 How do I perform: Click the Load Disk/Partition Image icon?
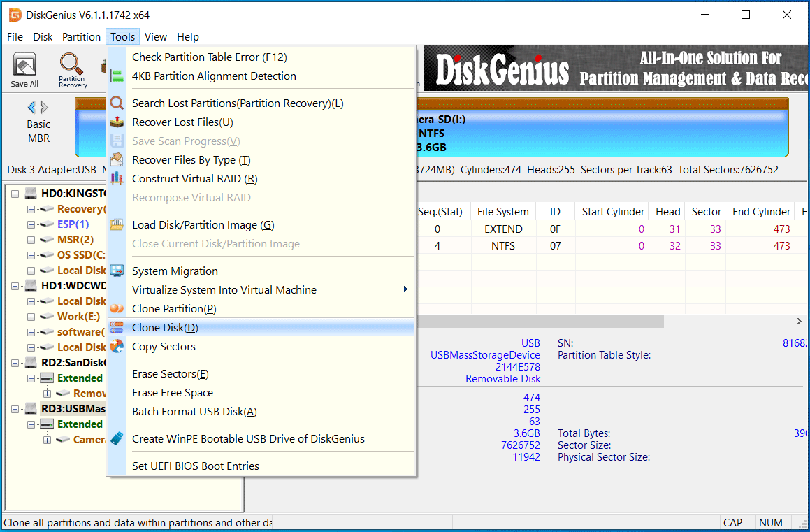[117, 224]
